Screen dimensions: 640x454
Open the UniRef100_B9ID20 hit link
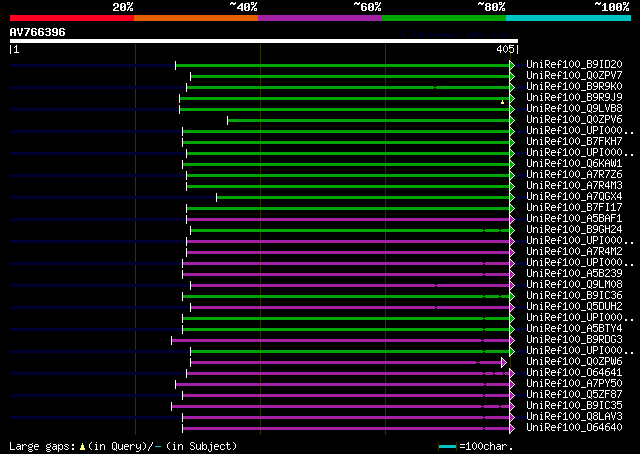[x=574, y=65]
